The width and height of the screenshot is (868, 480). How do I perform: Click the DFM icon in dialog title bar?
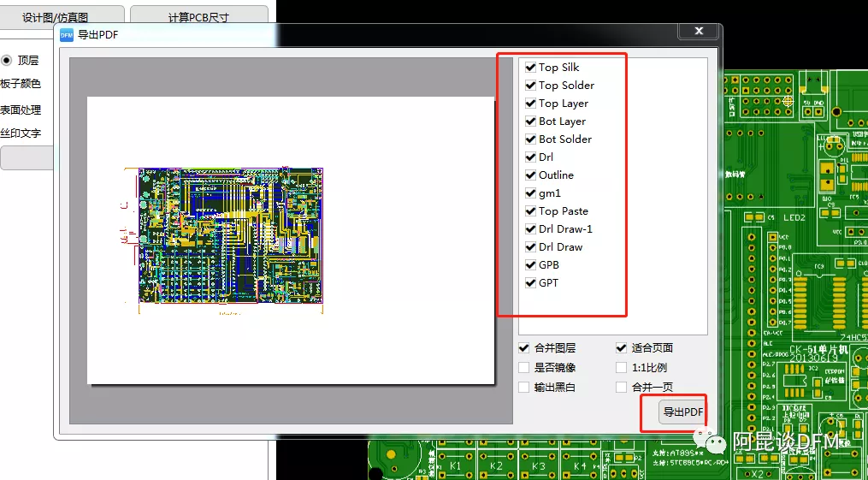point(66,35)
